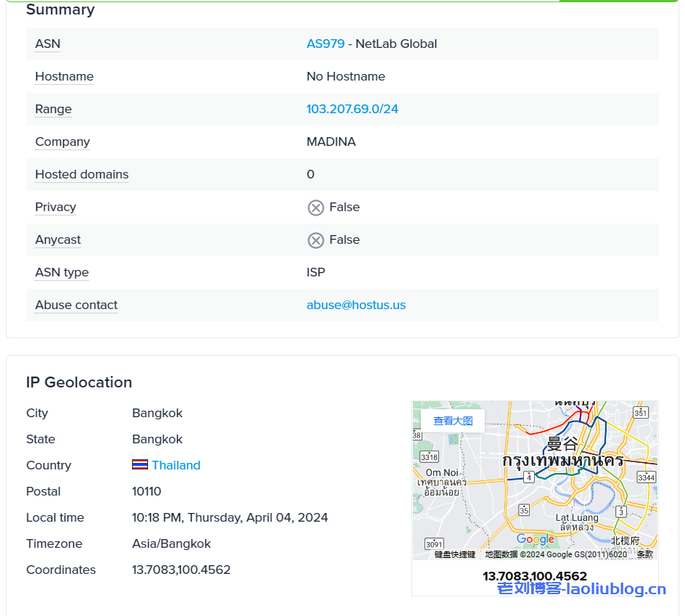Open the AS979 ASN link

(x=325, y=44)
